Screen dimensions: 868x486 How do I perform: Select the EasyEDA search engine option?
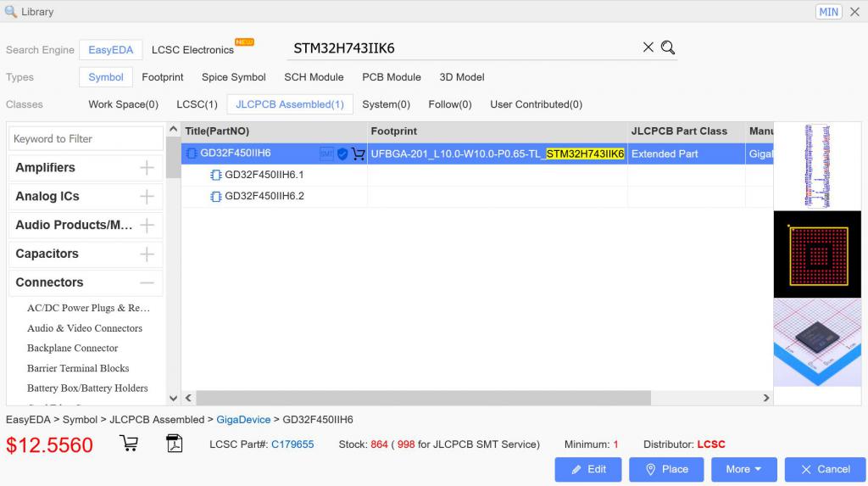coord(110,50)
